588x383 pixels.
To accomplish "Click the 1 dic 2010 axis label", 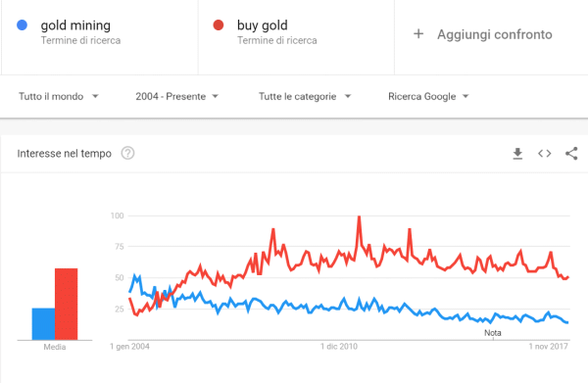I will pyautogui.click(x=339, y=347).
